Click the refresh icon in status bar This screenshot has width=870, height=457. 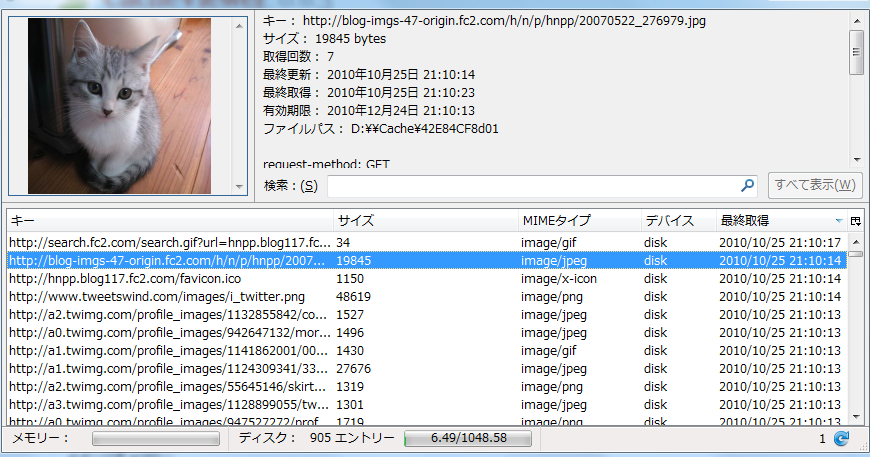coord(841,439)
